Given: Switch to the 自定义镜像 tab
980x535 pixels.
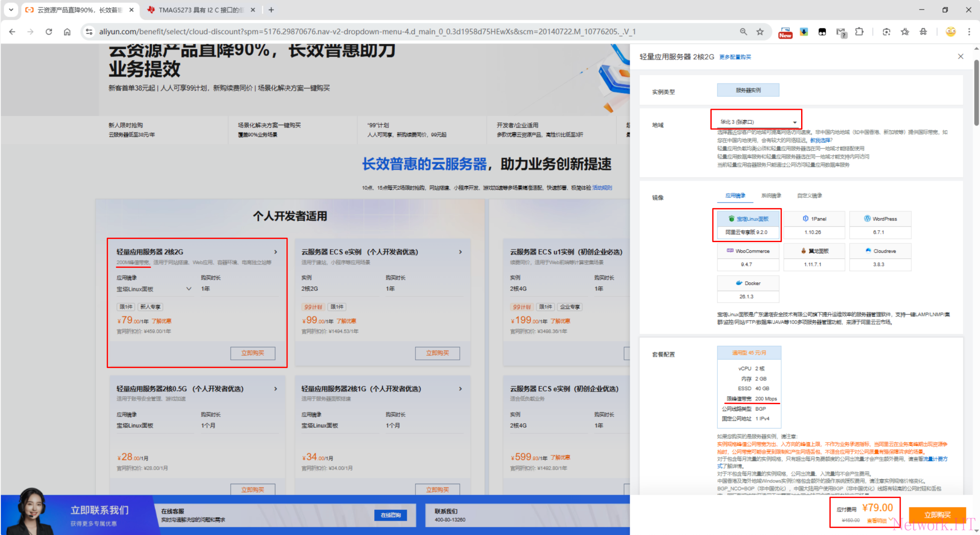Looking at the screenshot, I should [809, 196].
